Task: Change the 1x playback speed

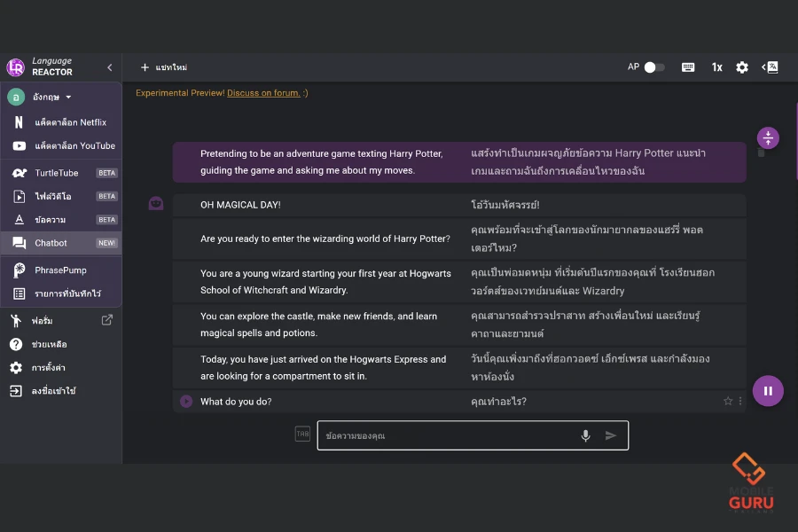Action: click(x=716, y=67)
